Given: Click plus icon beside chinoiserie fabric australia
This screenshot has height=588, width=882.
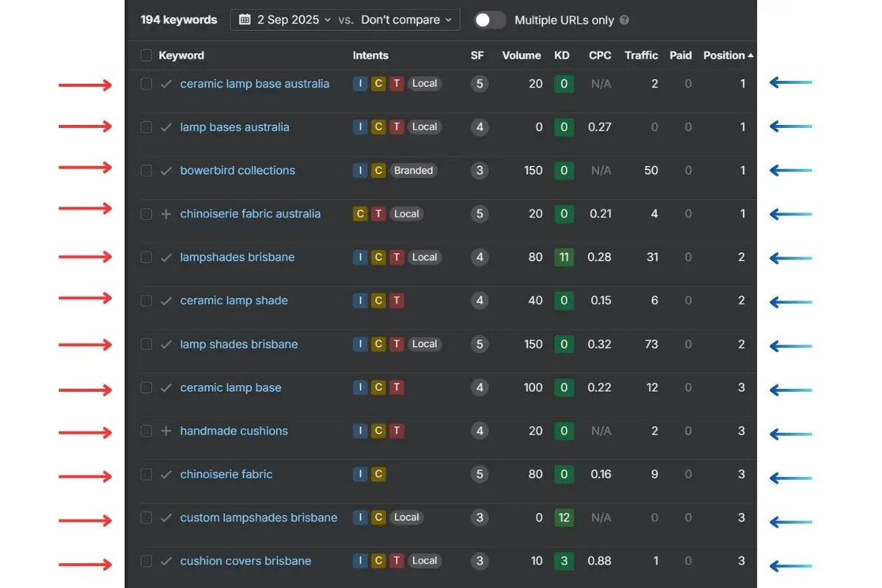Looking at the screenshot, I should [166, 214].
